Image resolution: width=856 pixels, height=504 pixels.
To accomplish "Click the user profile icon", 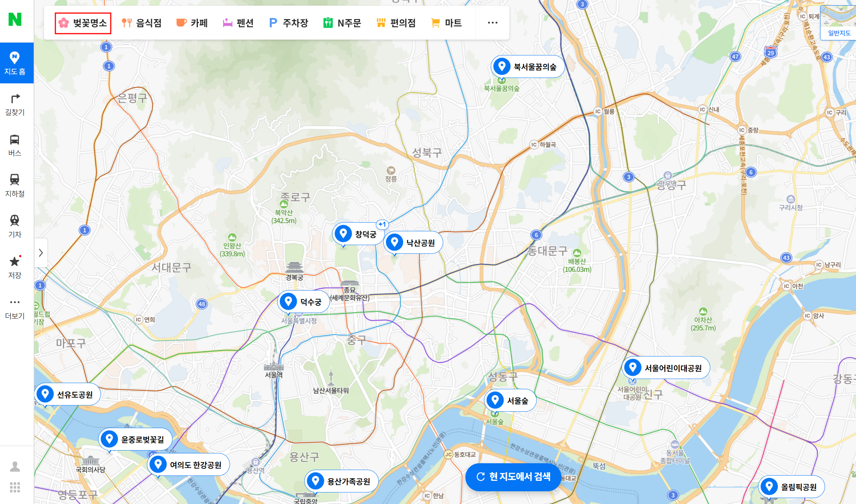I will [15, 466].
